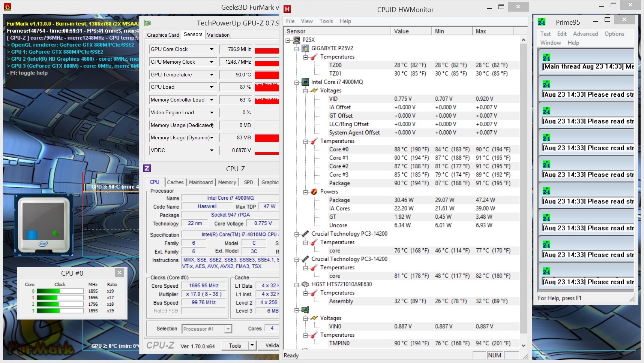Click the Intel Core i7 4900MQ chip icon
Screen dimensions: 644x363
coord(305,82)
